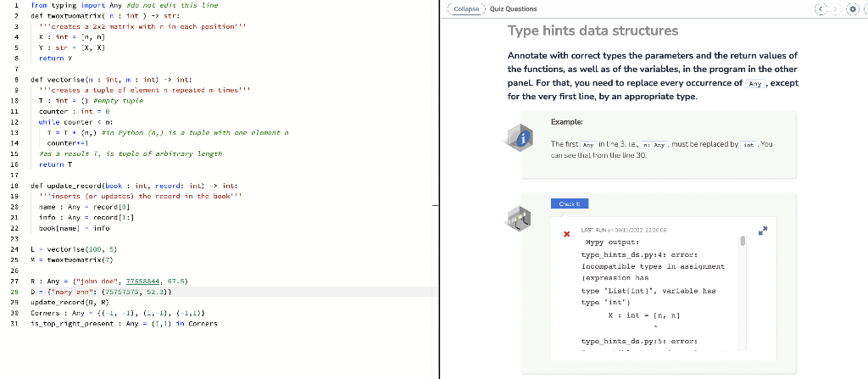Place cursor on 'def update_record' definition line

[135, 186]
